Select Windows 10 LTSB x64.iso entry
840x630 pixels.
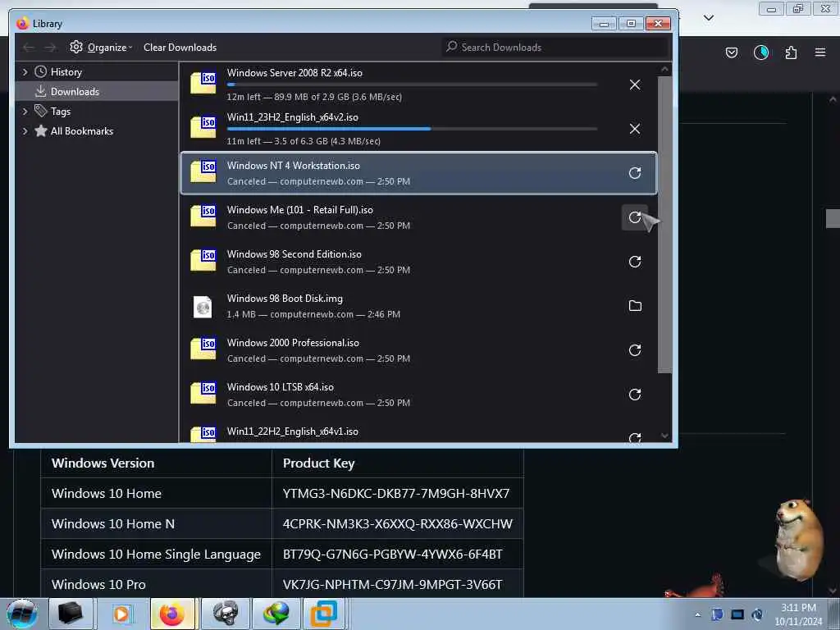tap(418, 395)
